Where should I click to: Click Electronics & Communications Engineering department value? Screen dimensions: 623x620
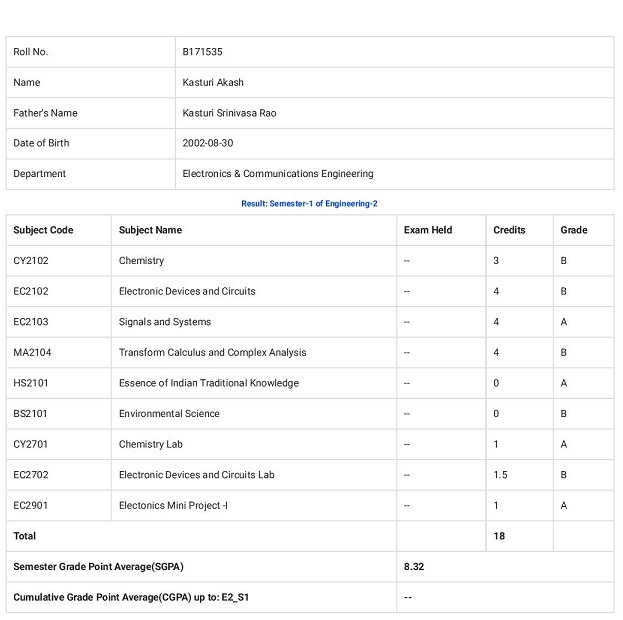pos(278,174)
